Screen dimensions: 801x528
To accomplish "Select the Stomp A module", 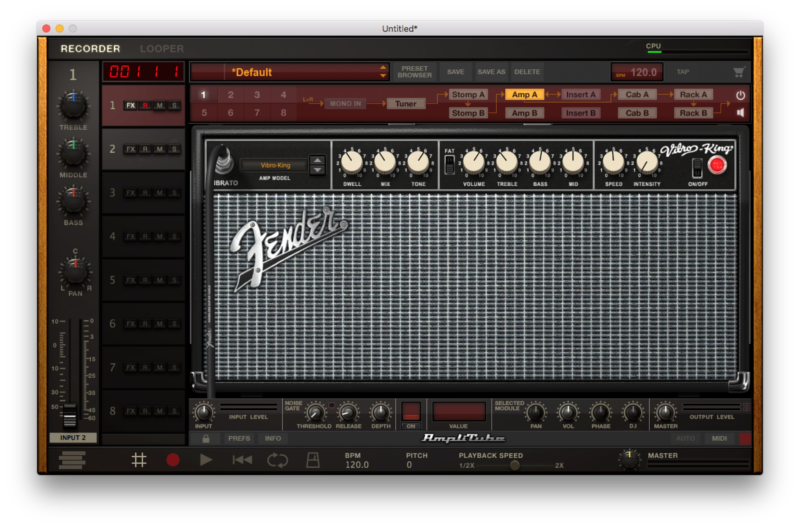I will click(468, 94).
